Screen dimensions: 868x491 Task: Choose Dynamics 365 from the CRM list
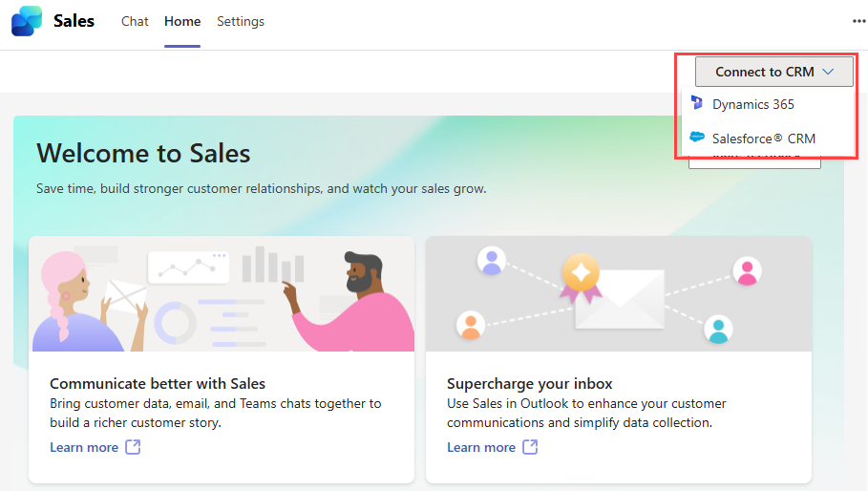click(x=752, y=104)
